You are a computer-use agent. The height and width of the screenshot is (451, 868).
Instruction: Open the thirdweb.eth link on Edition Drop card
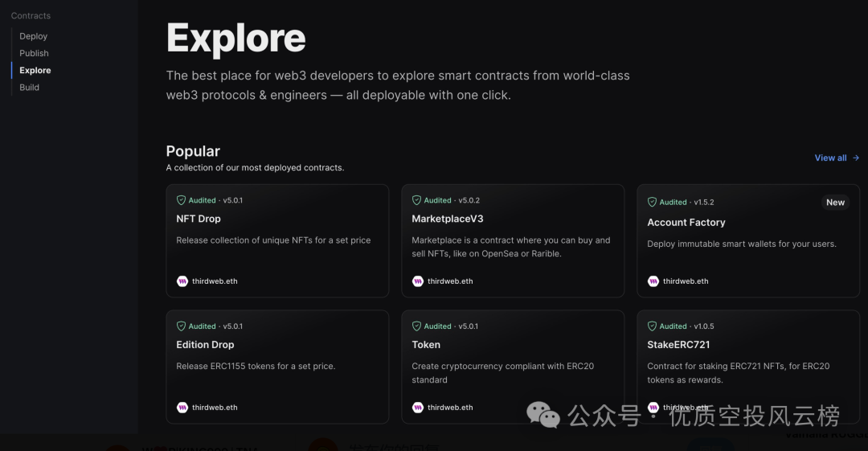point(215,408)
